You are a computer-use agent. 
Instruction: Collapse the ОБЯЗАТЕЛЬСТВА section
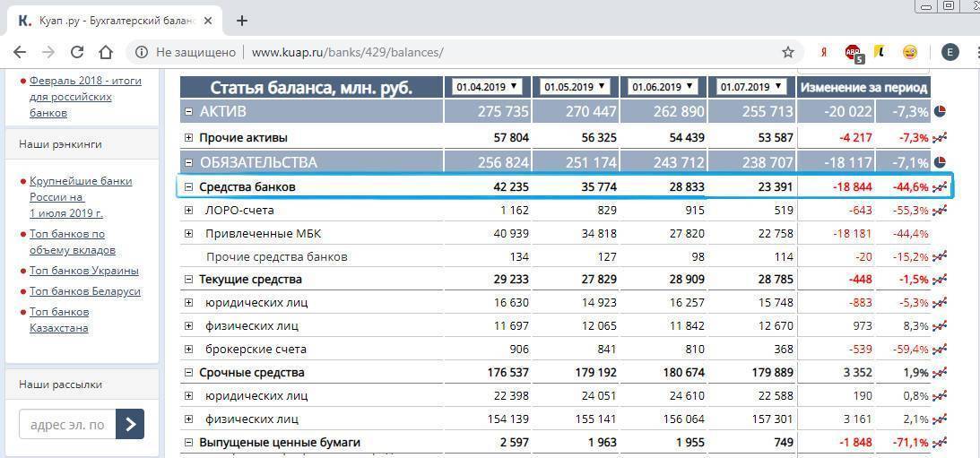click(189, 163)
